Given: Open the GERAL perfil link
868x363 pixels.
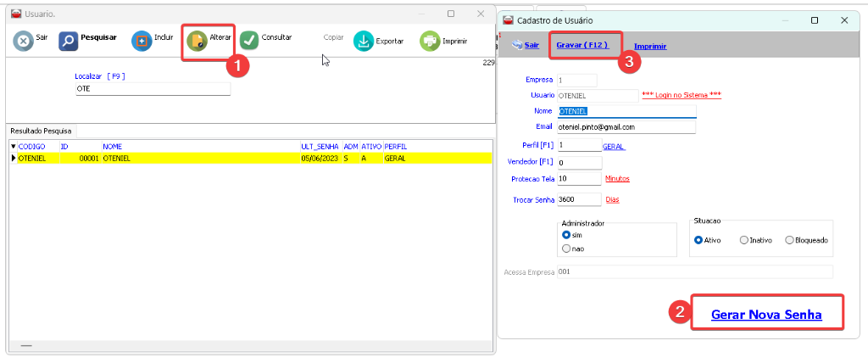Looking at the screenshot, I should [x=614, y=147].
